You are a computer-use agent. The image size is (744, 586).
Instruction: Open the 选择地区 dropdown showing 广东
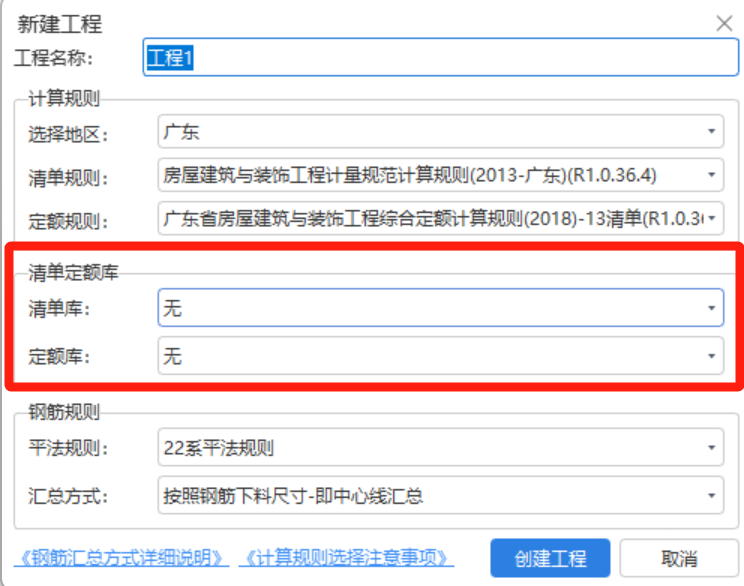[440, 131]
